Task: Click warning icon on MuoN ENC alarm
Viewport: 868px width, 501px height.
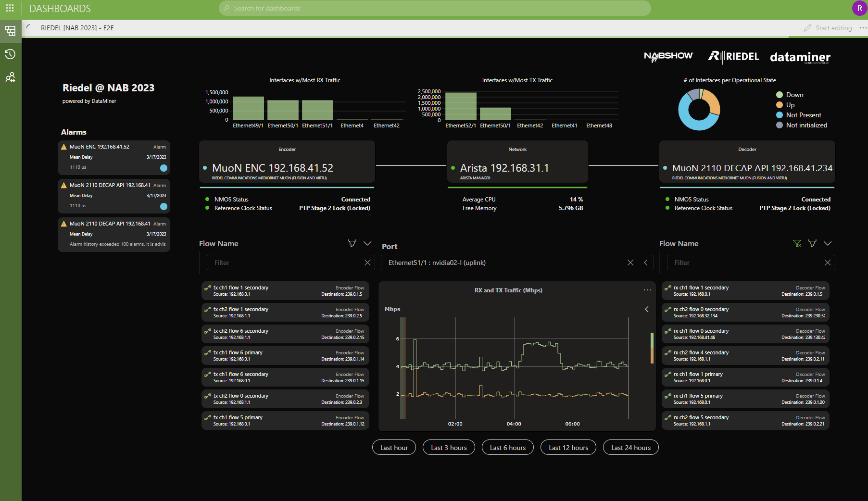Action: pyautogui.click(x=63, y=147)
